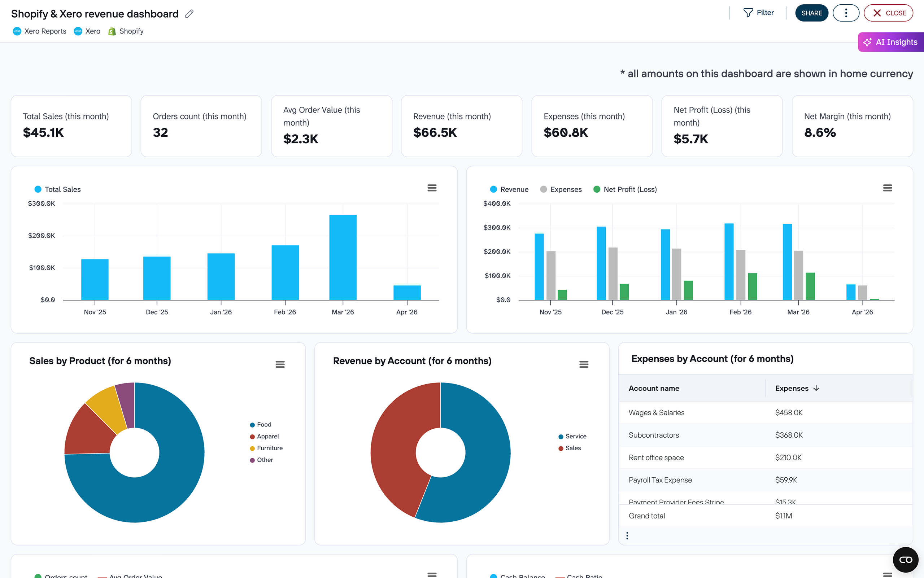Open the Total Sales chart hamburger menu
924x578 pixels.
(x=432, y=188)
